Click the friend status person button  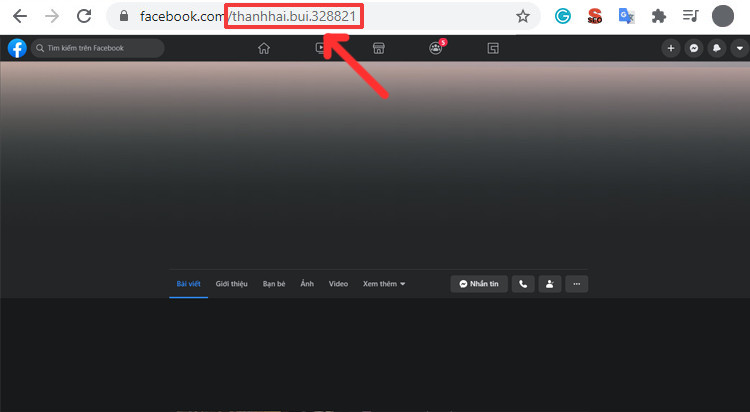pyautogui.click(x=549, y=284)
